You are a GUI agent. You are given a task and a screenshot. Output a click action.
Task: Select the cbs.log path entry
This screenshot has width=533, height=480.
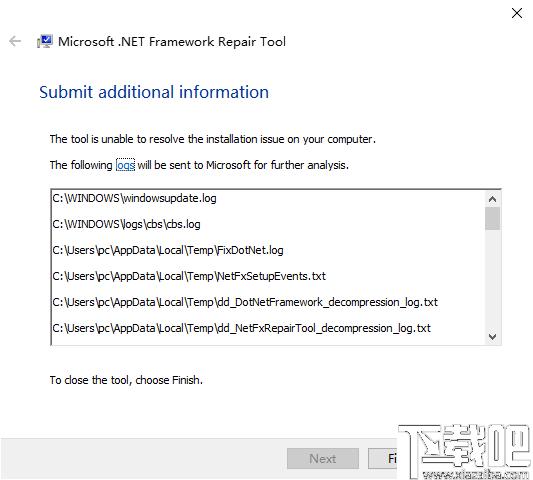pos(126,224)
